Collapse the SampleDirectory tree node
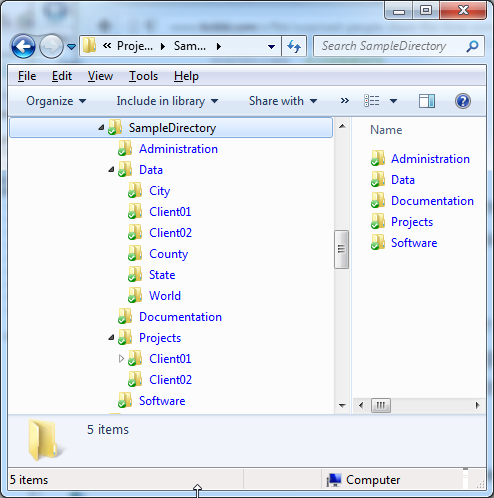Image resolution: width=494 pixels, height=498 pixels. [x=101, y=128]
